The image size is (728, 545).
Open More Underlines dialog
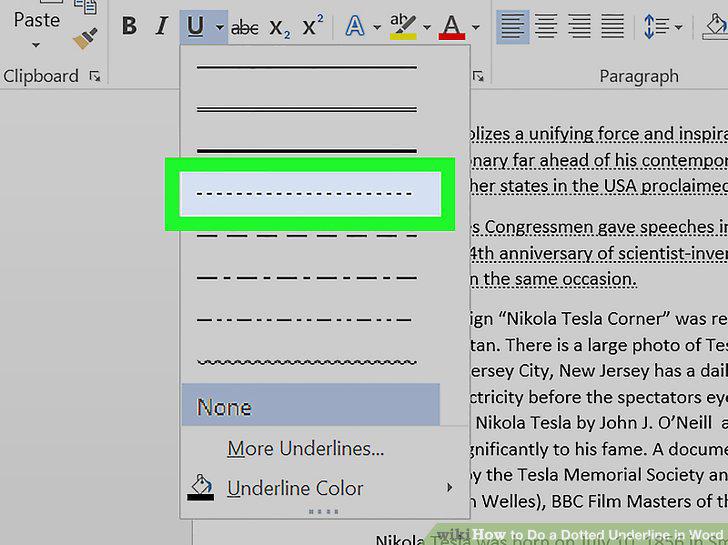[x=306, y=448]
